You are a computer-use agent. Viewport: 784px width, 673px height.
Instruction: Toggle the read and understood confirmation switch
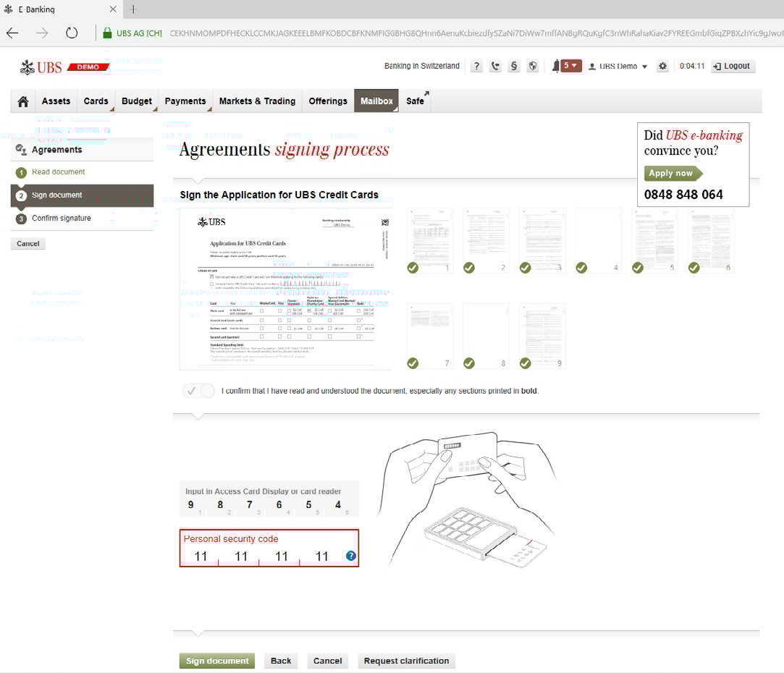pos(199,391)
